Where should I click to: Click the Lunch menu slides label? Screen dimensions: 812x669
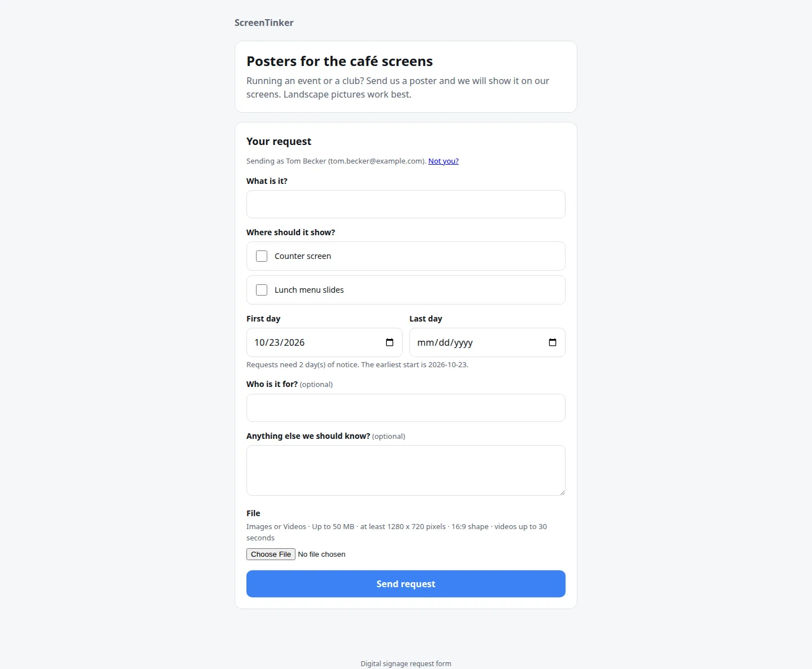pyautogui.click(x=309, y=290)
